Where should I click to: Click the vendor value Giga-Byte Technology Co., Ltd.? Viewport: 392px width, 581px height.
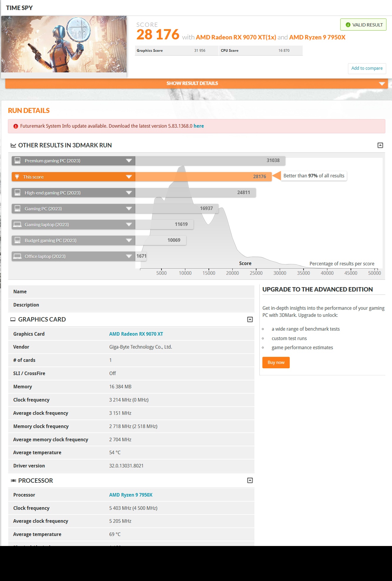[x=141, y=347]
